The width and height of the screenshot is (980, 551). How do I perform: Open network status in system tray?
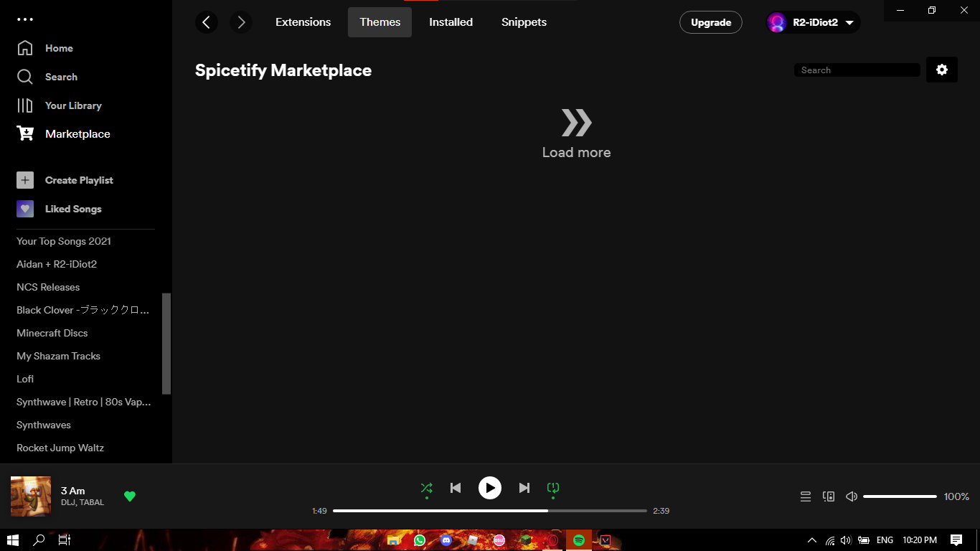[830, 540]
